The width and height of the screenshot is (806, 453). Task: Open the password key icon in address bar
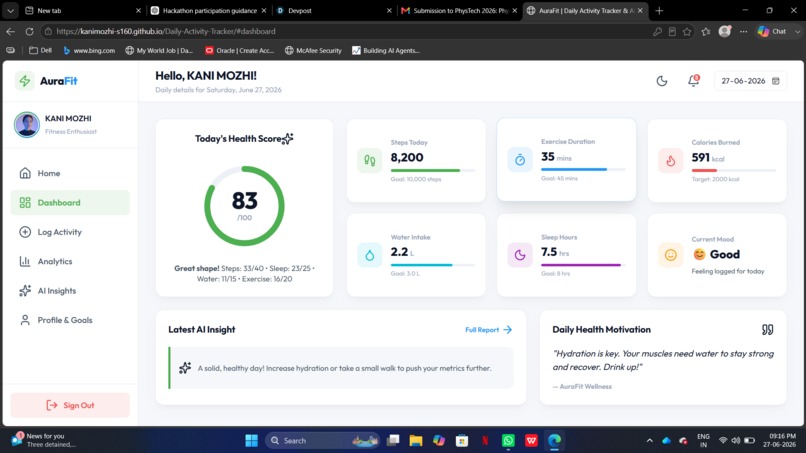pyautogui.click(x=657, y=31)
